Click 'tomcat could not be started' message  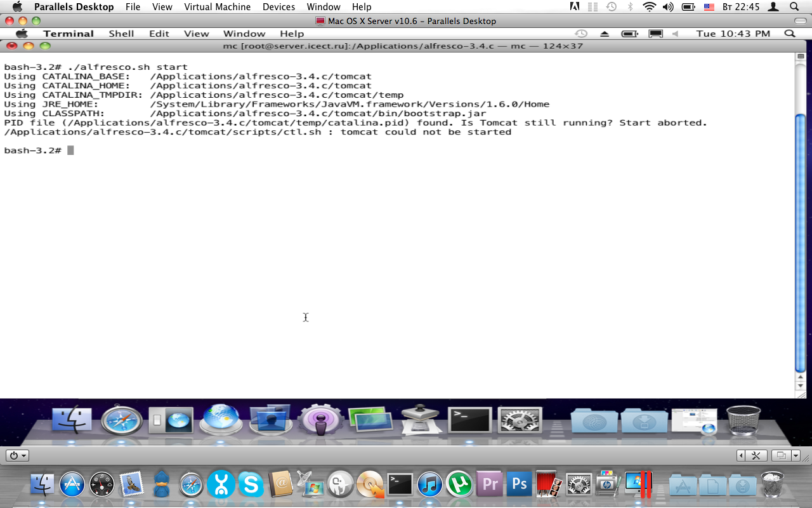pos(426,132)
